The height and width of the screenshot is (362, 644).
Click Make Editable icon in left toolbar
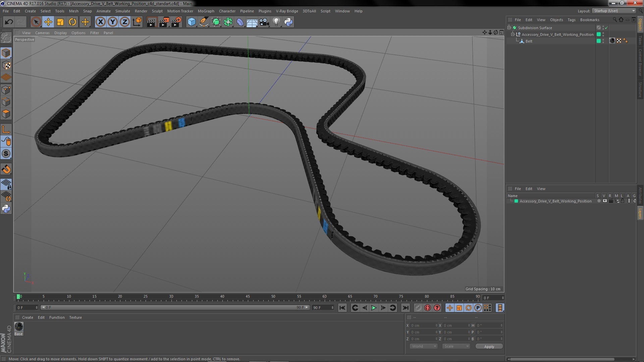click(x=6, y=38)
